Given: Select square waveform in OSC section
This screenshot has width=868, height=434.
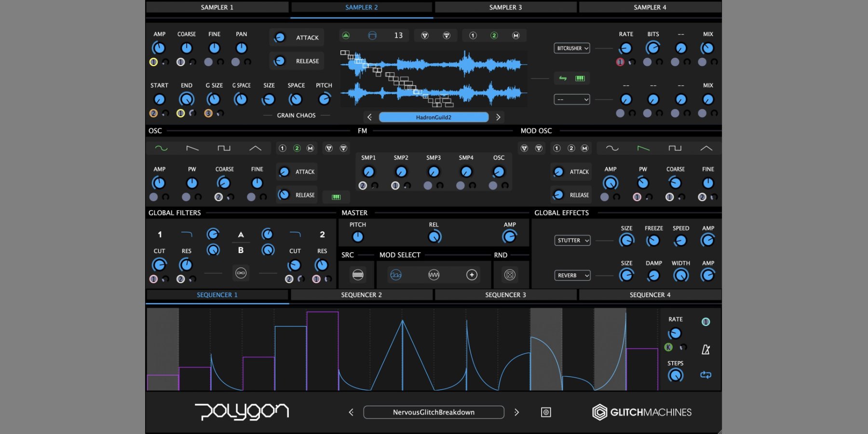Looking at the screenshot, I should [x=224, y=148].
